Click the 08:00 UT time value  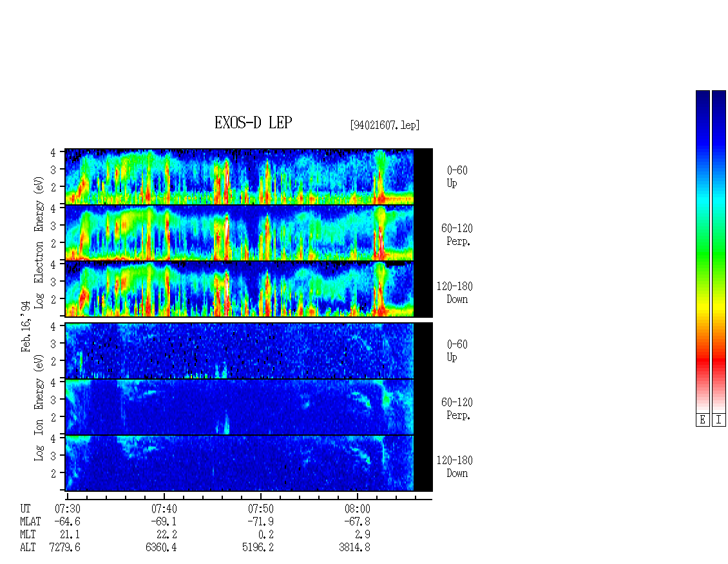(358, 509)
